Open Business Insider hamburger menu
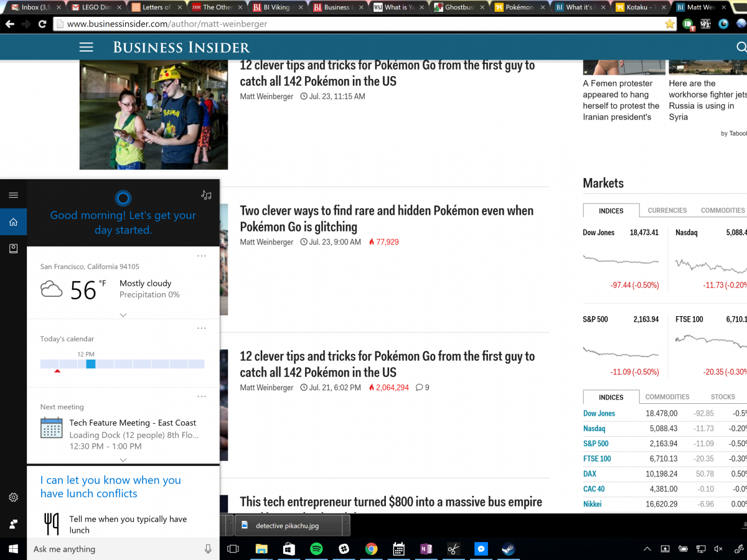Viewport: 747px width, 560px height. (x=86, y=47)
